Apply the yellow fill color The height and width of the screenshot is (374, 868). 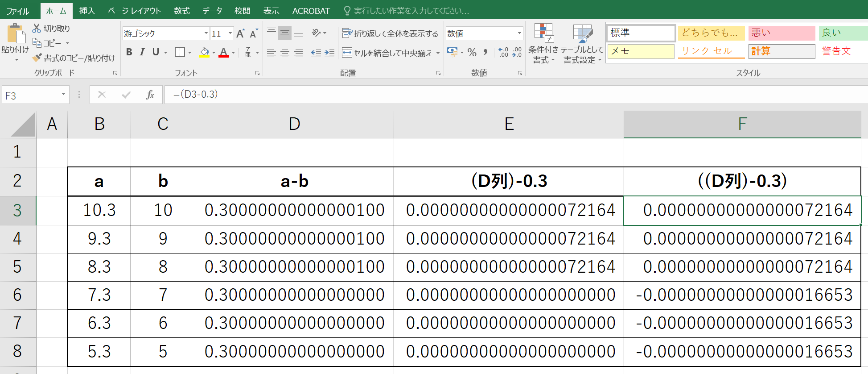204,52
